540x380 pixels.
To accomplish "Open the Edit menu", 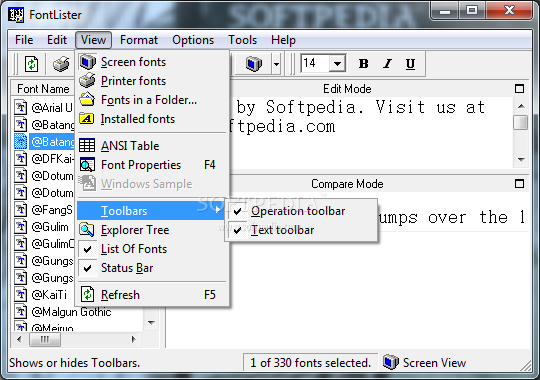I will pos(57,40).
